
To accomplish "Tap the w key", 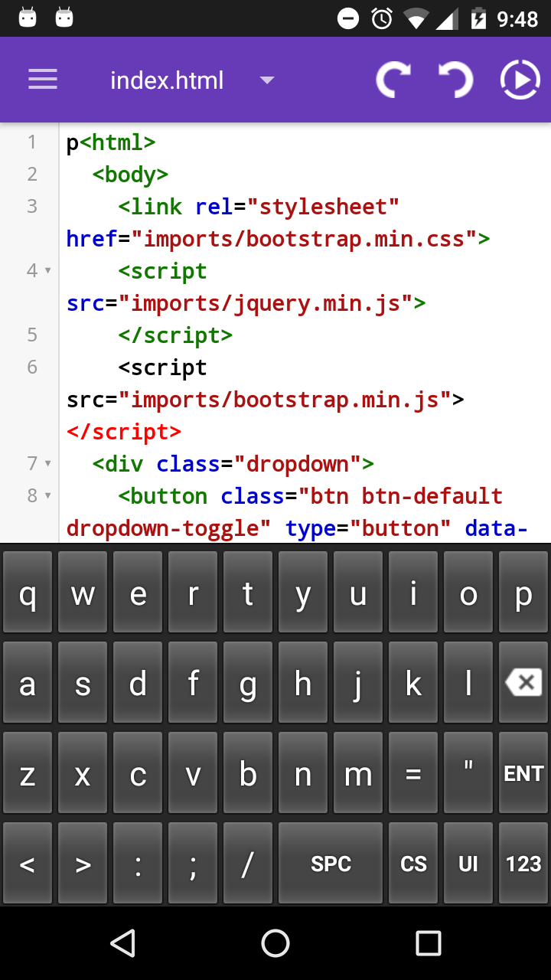I will (83, 592).
